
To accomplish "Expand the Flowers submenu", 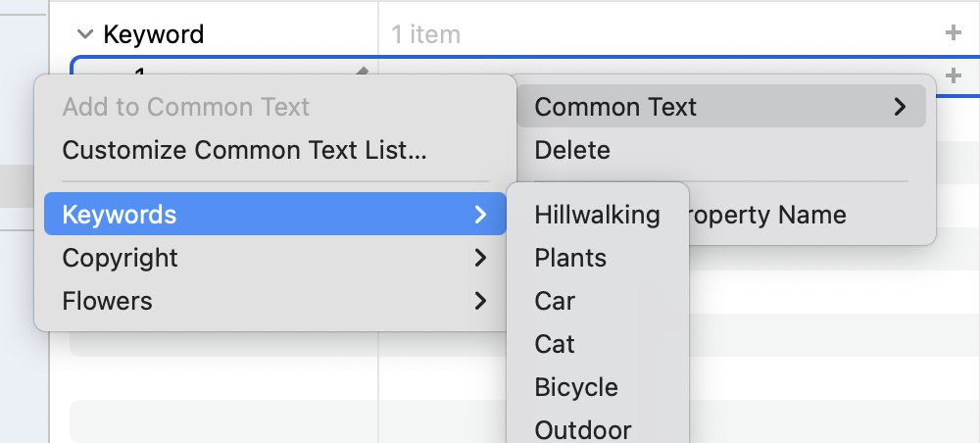I will [275, 301].
